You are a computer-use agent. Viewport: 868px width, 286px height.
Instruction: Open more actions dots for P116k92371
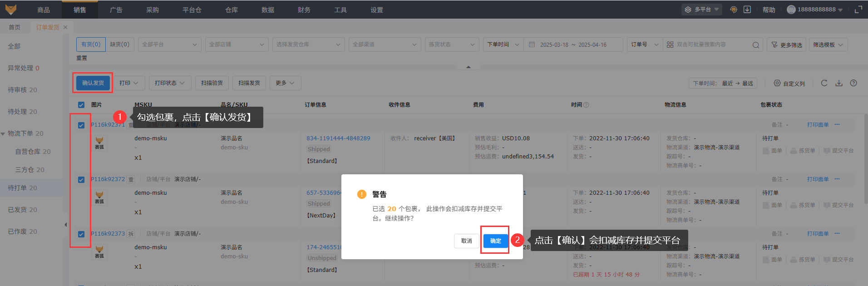[x=837, y=124]
